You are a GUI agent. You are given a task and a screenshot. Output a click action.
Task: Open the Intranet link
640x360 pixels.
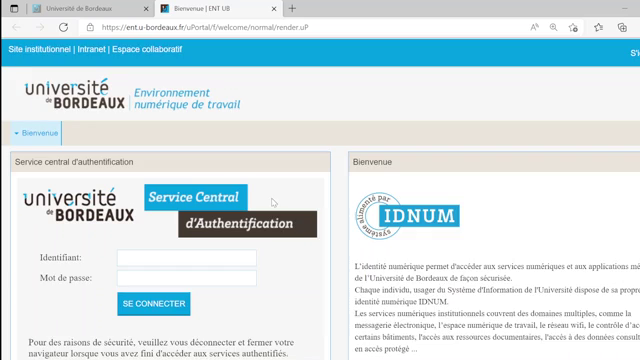(x=91, y=49)
